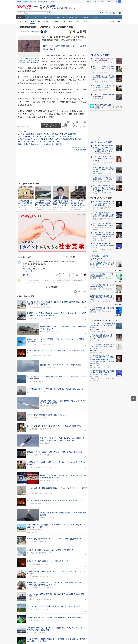Open the 【写真】イスラエル軍の空襲 photo link
This screenshot has height=644, width=138.
(x=64, y=48)
